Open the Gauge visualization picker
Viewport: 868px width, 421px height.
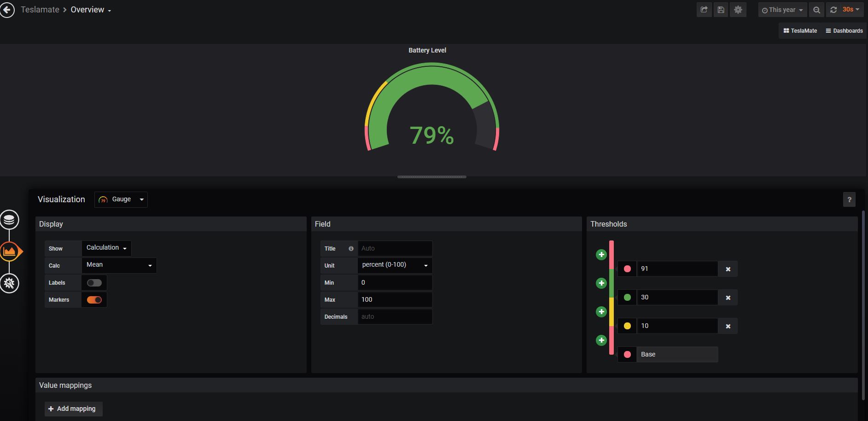[x=121, y=199]
